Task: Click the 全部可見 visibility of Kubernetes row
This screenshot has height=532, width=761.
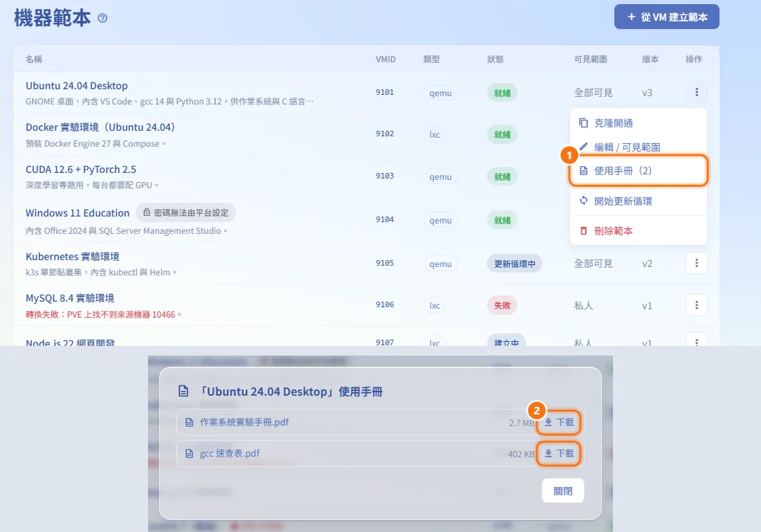Action: (x=593, y=264)
